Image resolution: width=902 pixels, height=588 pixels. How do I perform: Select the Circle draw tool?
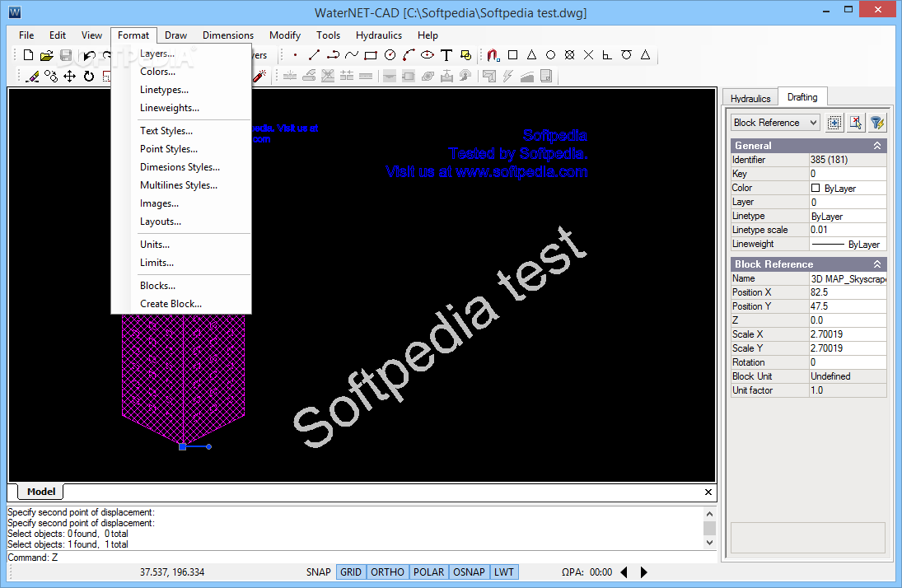tap(390, 55)
